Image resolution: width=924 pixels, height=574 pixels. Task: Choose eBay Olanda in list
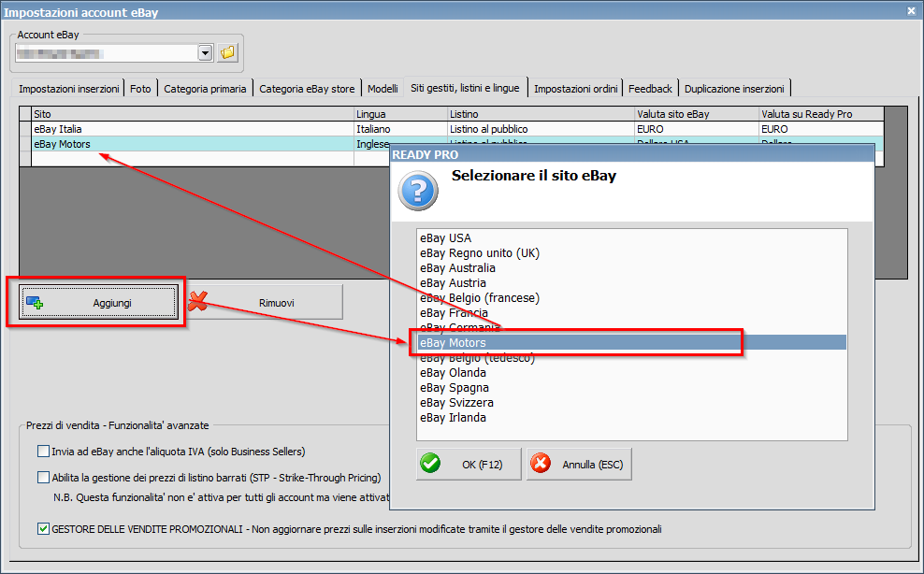click(x=631, y=372)
